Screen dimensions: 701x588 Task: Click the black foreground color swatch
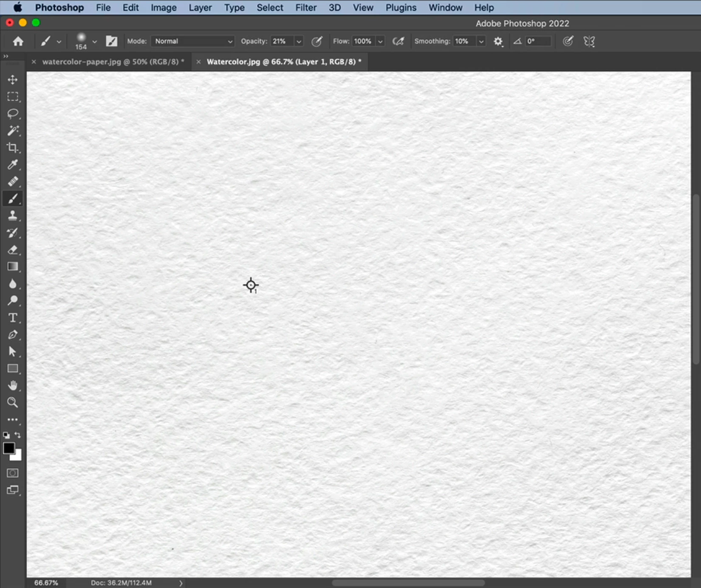click(x=8, y=448)
